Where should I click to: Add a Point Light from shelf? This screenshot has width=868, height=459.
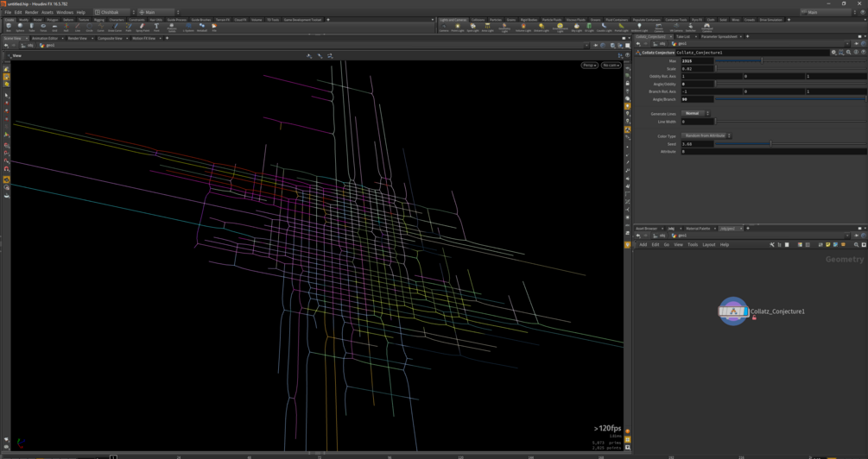pos(459,27)
